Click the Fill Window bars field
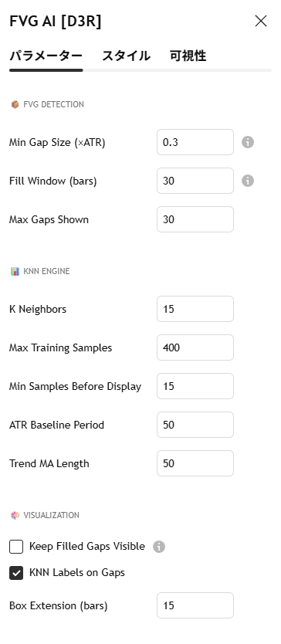281x644 pixels. coord(195,181)
